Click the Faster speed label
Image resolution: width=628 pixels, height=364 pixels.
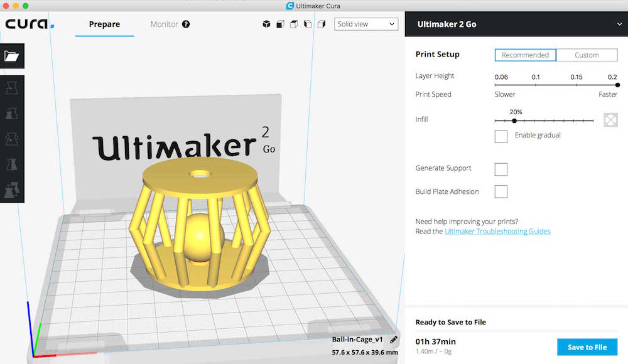[x=607, y=94]
